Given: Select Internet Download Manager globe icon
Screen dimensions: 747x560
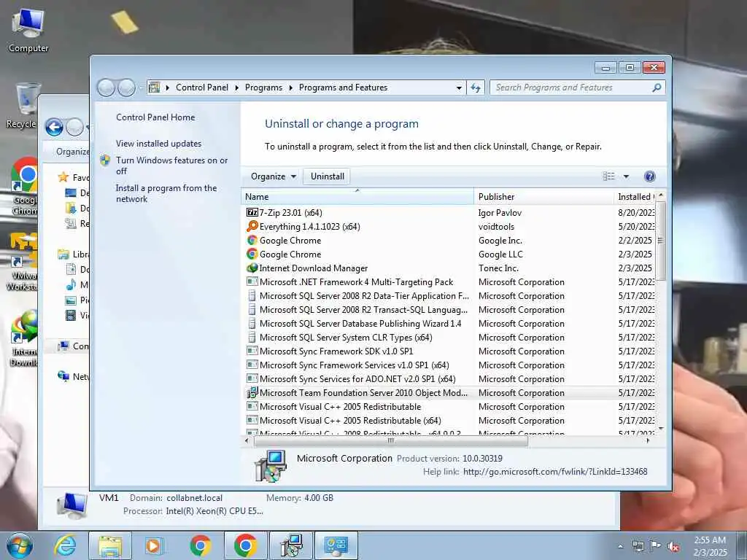Looking at the screenshot, I should 252,268.
